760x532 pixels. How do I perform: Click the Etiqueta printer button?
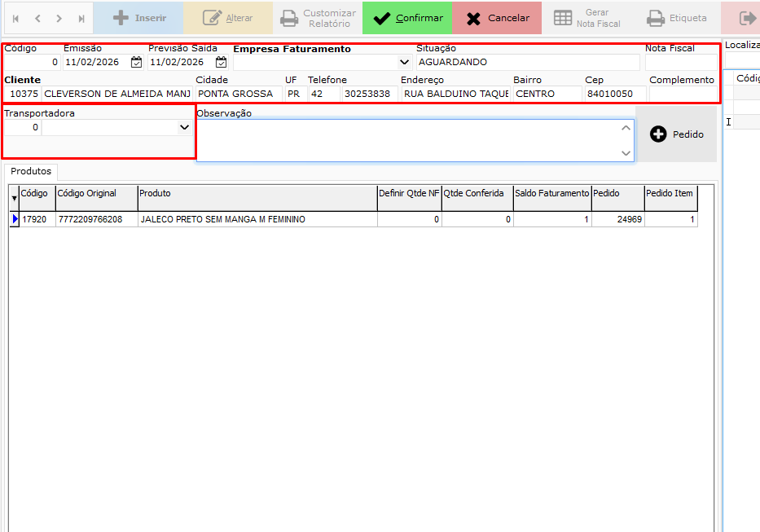click(676, 18)
